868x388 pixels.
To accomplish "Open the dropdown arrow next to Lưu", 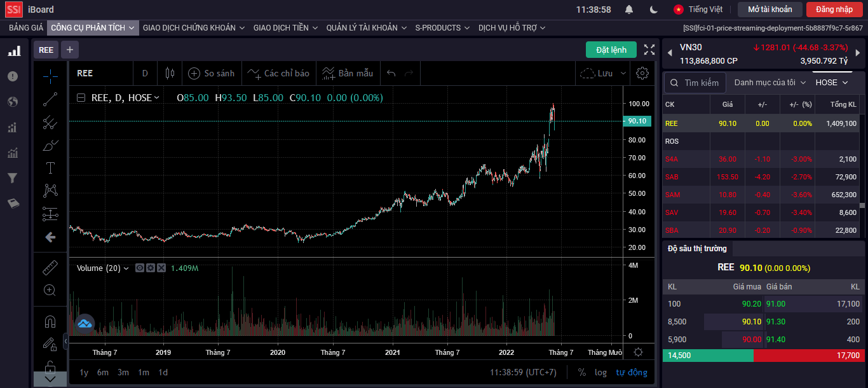I will click(623, 73).
